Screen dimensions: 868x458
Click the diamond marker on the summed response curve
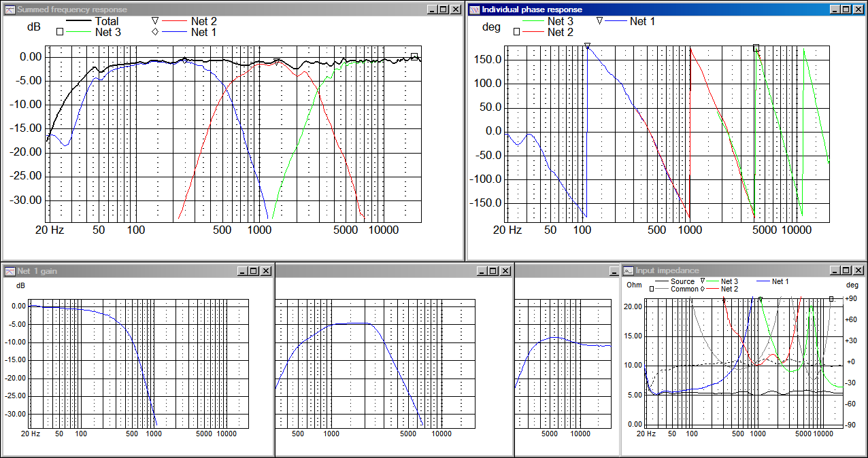click(x=184, y=60)
